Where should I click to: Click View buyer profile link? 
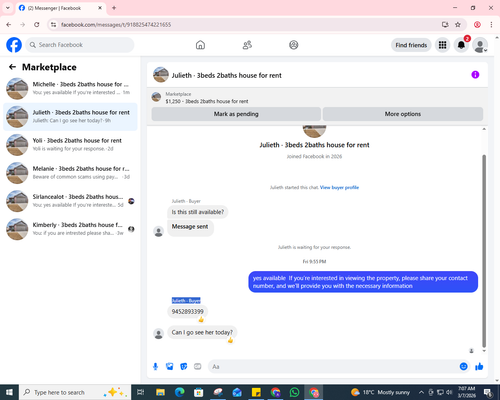pos(339,187)
